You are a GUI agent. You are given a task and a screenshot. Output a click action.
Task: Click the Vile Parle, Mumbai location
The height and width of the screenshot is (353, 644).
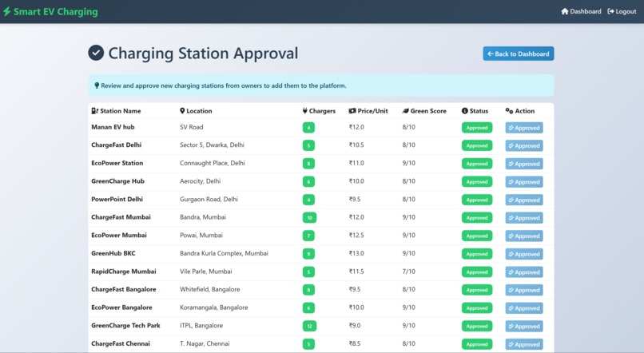(x=206, y=272)
